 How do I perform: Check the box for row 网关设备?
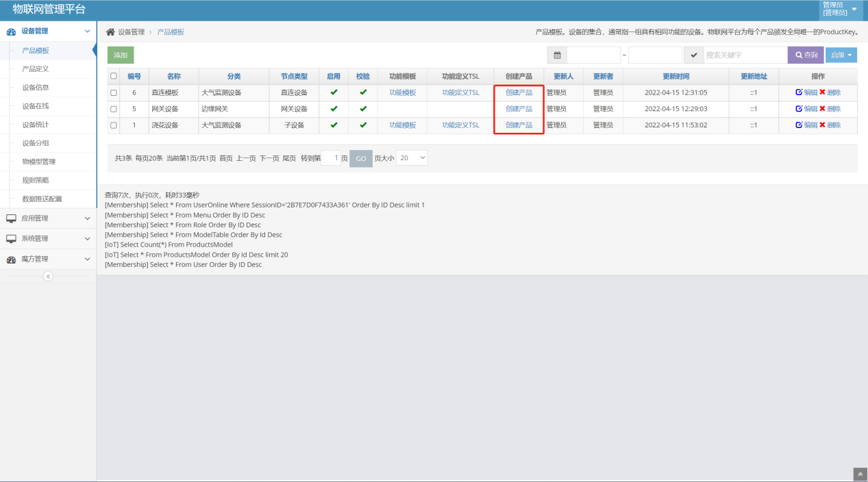tap(114, 109)
